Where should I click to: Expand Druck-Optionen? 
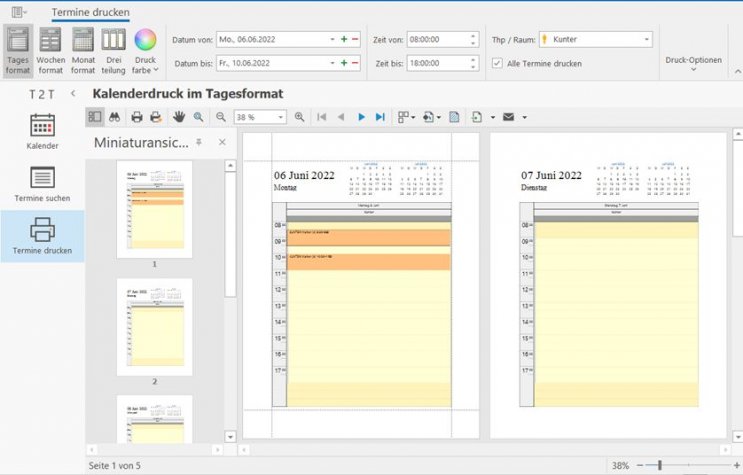coord(693,64)
